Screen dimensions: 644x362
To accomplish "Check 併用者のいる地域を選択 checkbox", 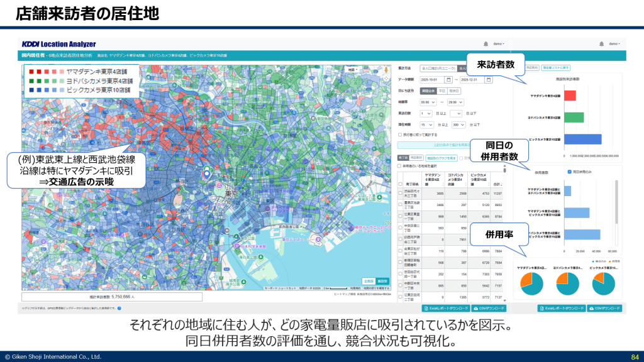I will point(399,166).
